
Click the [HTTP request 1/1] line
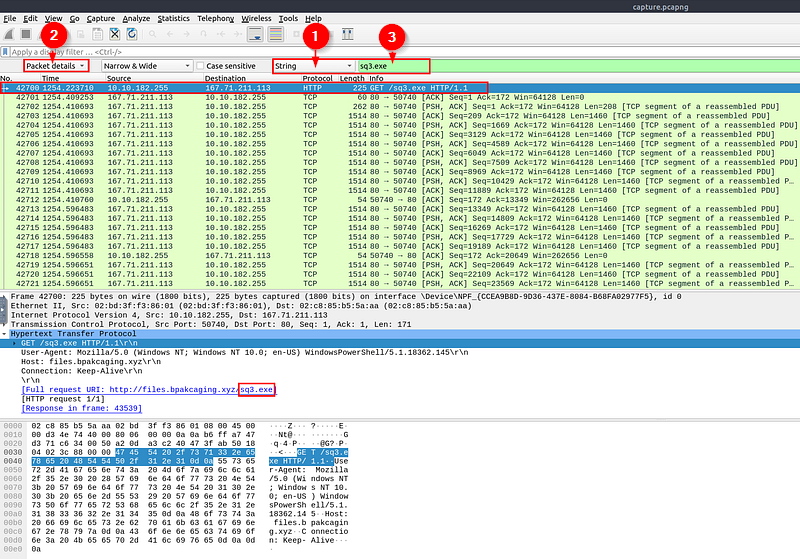coord(400,399)
